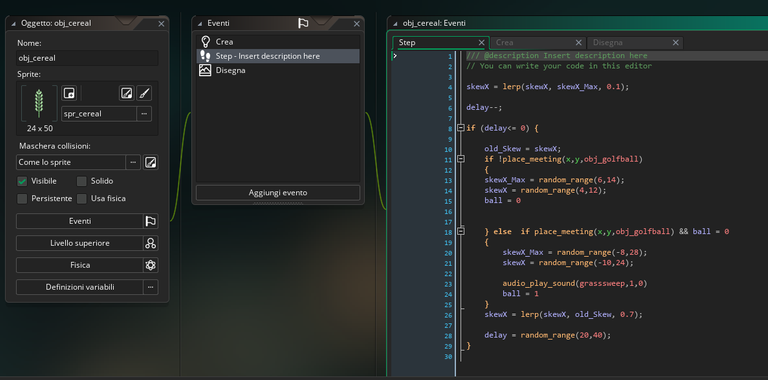
Task: Switch to the Crea code tab
Action: click(x=533, y=43)
